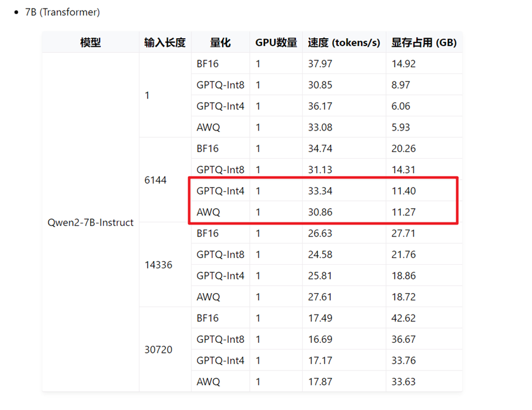
Task: Click memory value '11.27'
Action: pyautogui.click(x=403, y=212)
